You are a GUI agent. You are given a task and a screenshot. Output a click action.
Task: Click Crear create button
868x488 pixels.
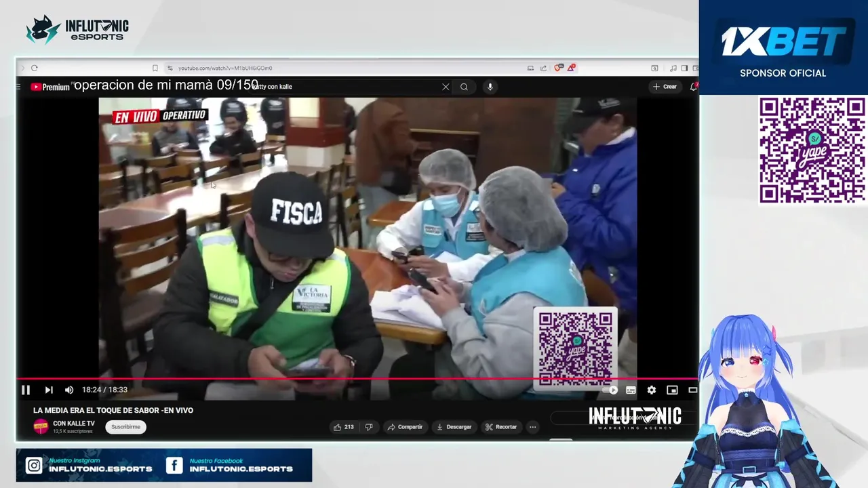click(665, 87)
